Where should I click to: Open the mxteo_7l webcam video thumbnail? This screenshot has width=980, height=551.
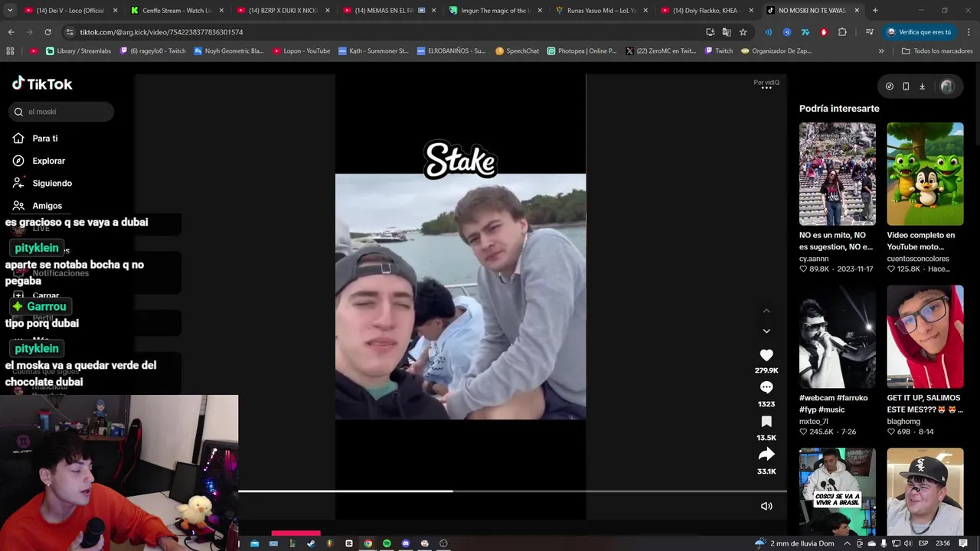click(x=838, y=337)
